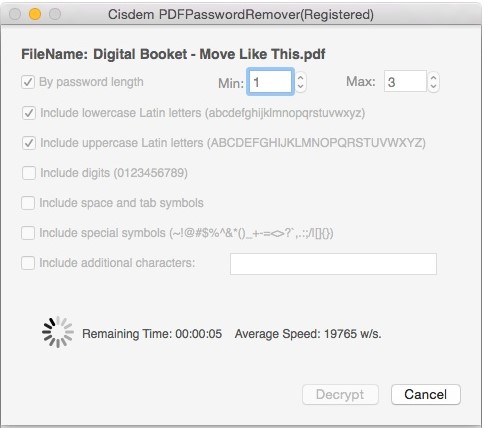Tick the Include additional characters checkbox
Screen dimensions: 484x428
pyautogui.click(x=28, y=263)
